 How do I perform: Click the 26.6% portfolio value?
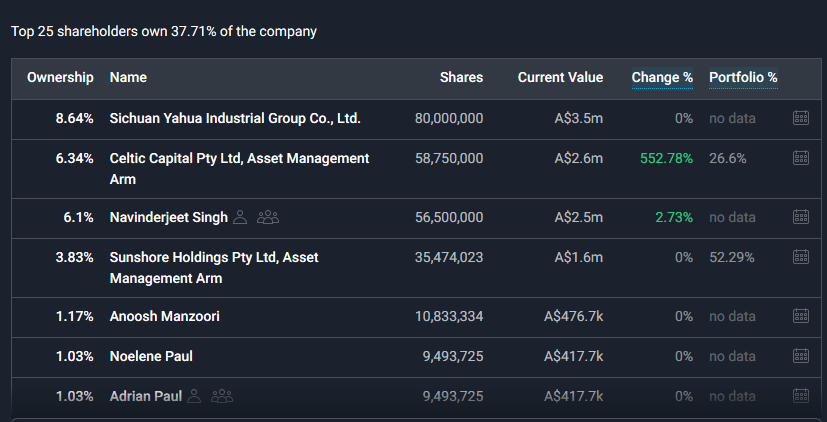pos(727,158)
